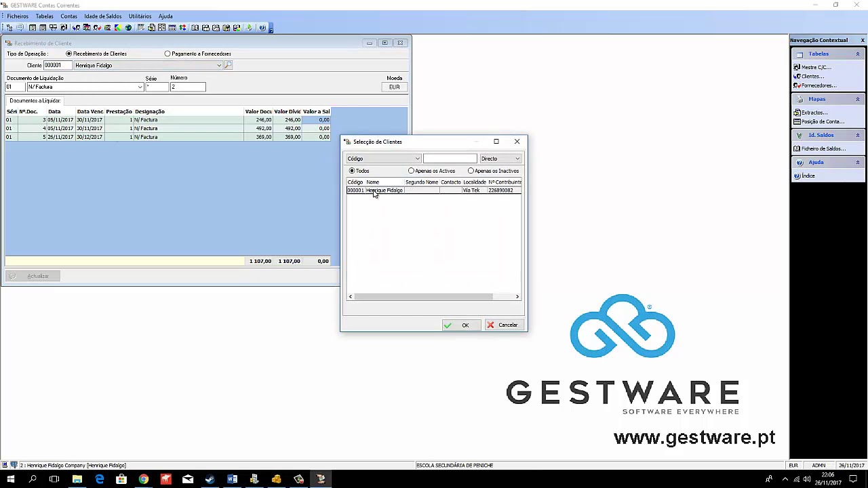The height and width of the screenshot is (488, 868).
Task: Open Google Chrome from the taskbar
Action: tap(144, 480)
